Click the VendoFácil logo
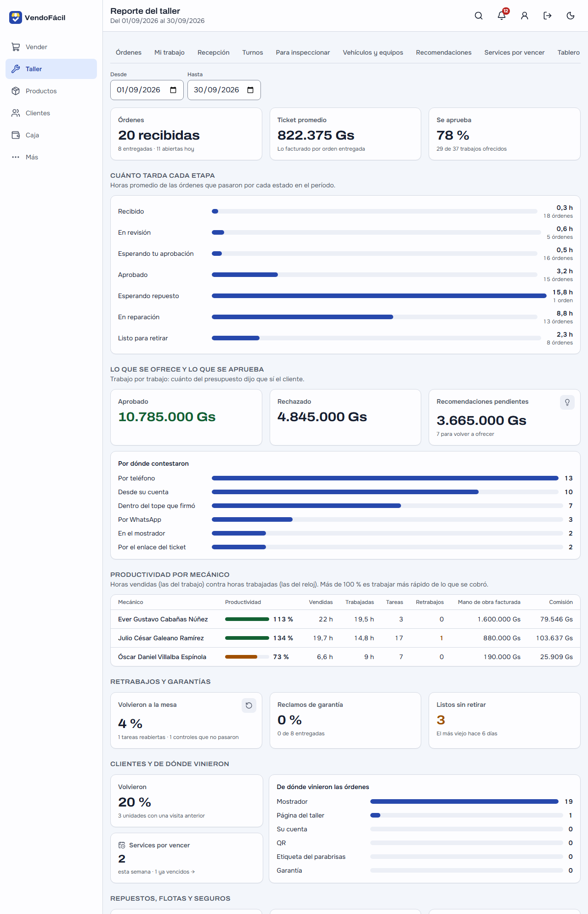588x914 pixels. point(37,17)
